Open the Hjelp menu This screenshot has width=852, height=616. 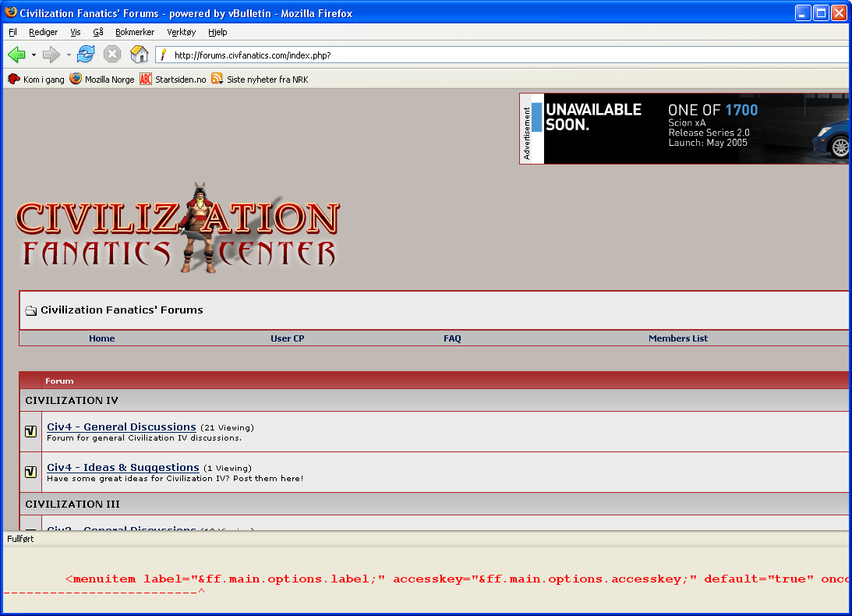(x=218, y=32)
